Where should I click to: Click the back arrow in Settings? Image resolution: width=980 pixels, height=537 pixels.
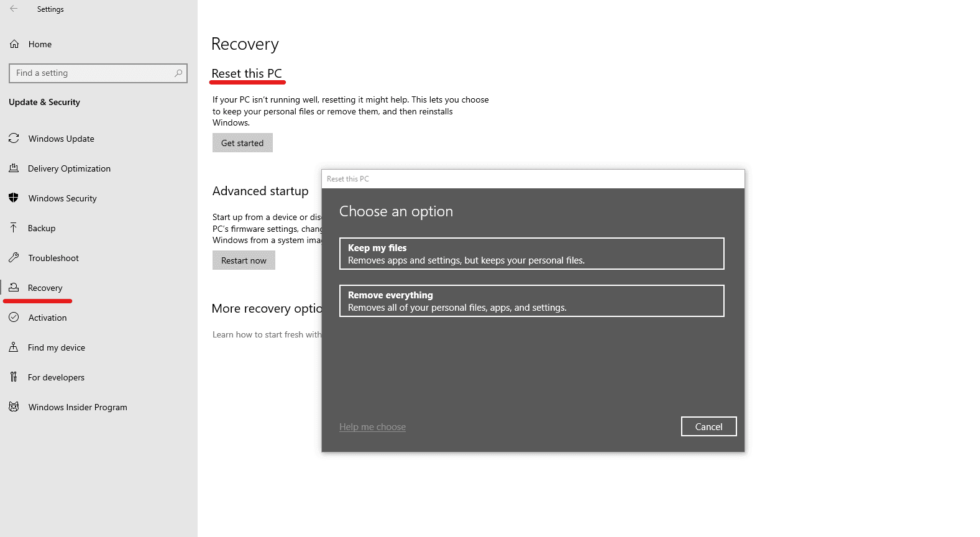(x=14, y=9)
